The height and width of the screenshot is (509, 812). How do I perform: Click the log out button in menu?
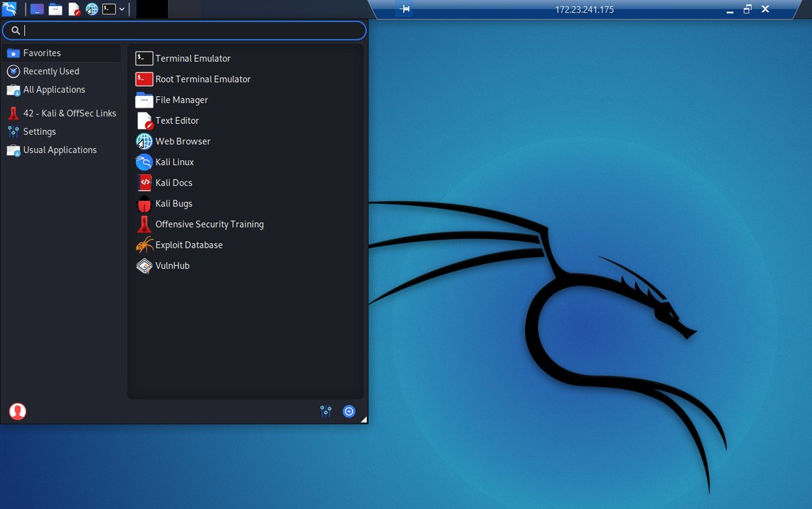(348, 411)
